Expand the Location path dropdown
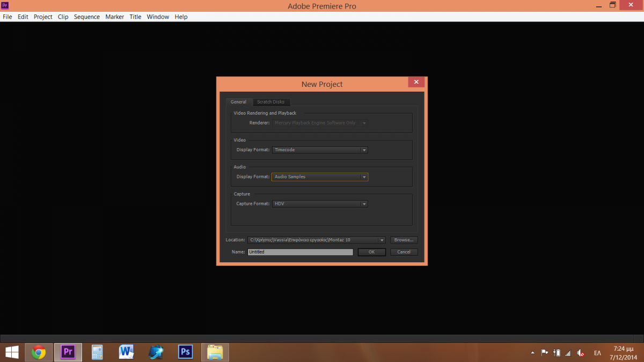Image resolution: width=644 pixels, height=362 pixels. pyautogui.click(x=382, y=240)
